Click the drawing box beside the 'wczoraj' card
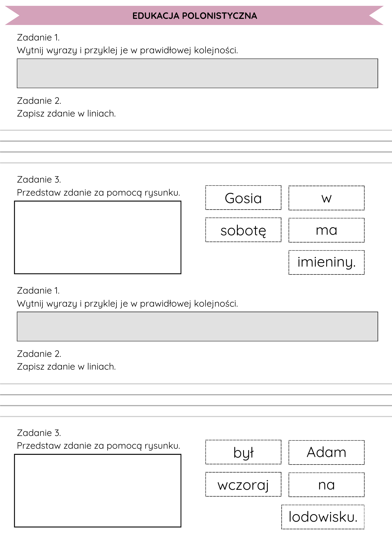Screen dimensions: 392x555 pyautogui.click(x=98, y=491)
